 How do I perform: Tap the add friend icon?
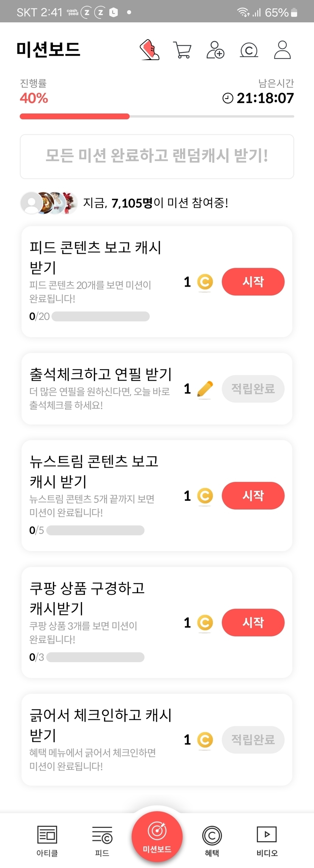(215, 50)
